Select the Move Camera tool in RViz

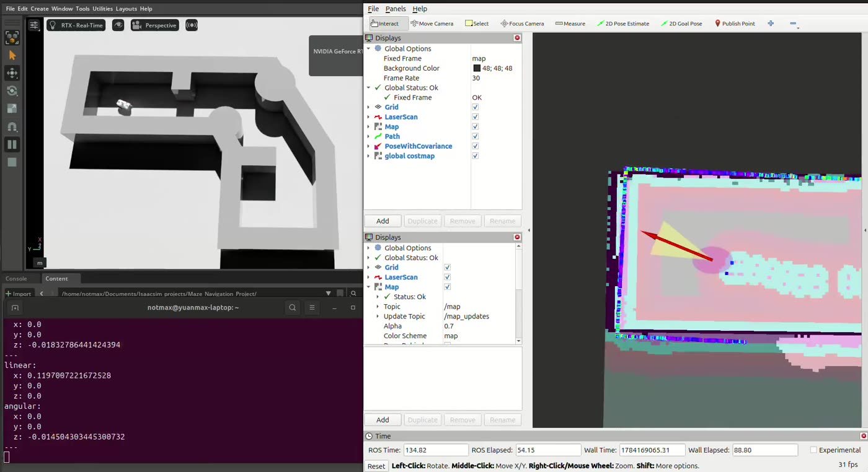pos(432,24)
